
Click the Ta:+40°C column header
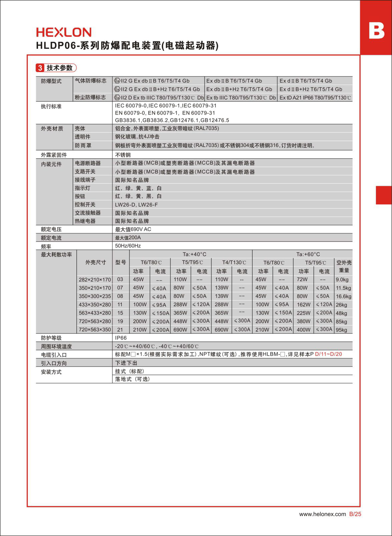(x=194, y=254)
